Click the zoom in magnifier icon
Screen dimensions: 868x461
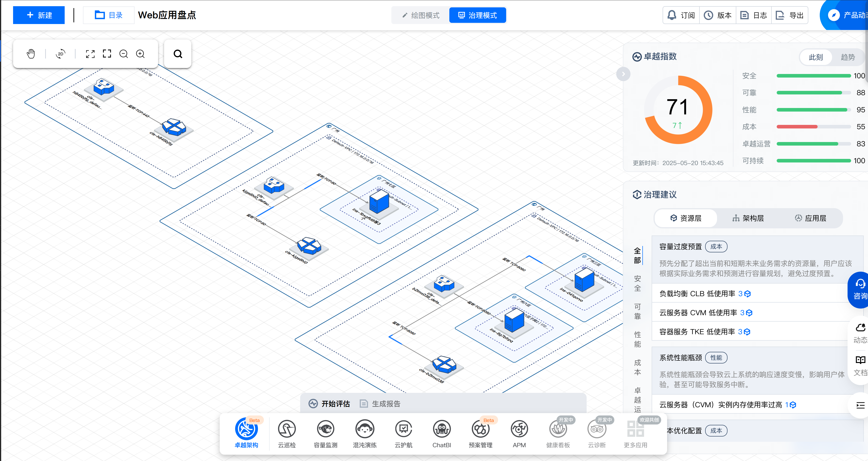pos(140,54)
